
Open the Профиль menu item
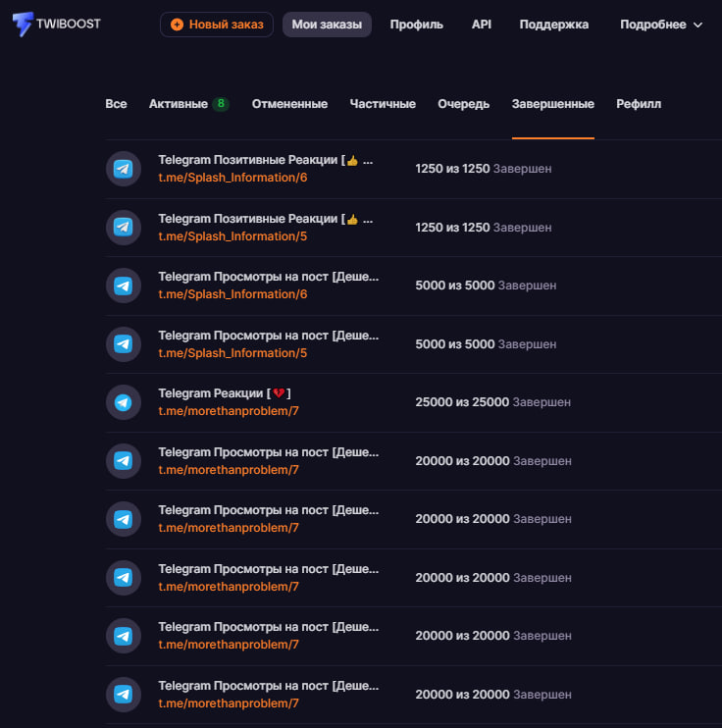(x=417, y=25)
